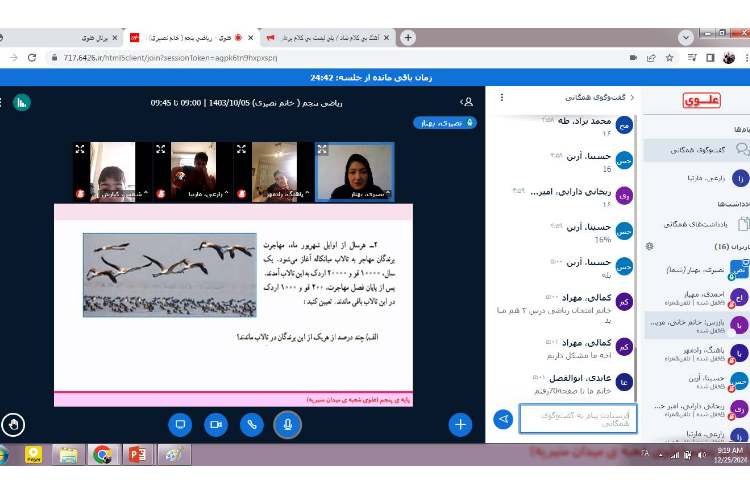Toggle the webcam sharing button

pos(216,425)
